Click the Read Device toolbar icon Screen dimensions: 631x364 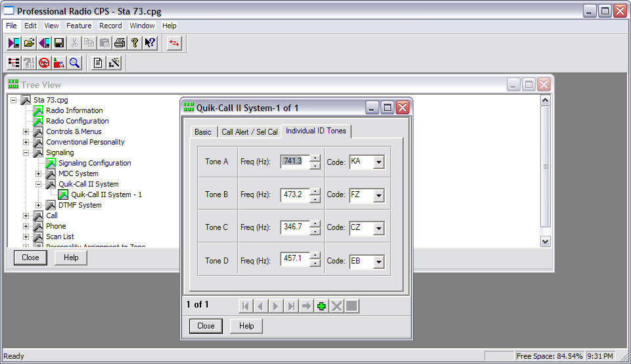coord(14,43)
